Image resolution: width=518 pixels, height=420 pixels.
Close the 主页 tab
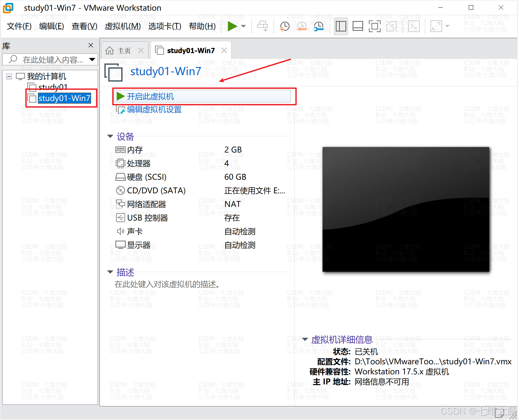(x=141, y=51)
